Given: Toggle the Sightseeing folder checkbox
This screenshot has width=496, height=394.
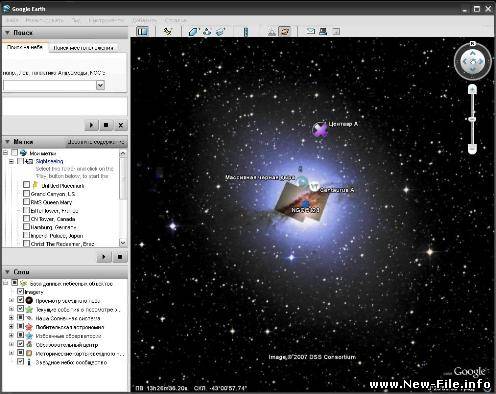Looking at the screenshot, I should pos(20,161).
